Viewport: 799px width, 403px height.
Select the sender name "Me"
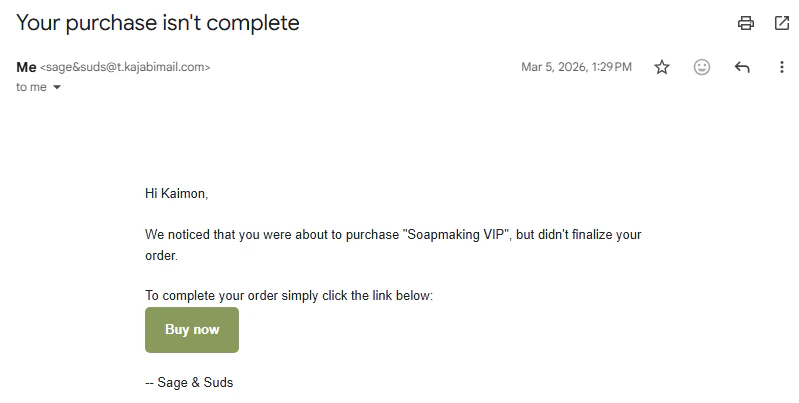[26, 67]
